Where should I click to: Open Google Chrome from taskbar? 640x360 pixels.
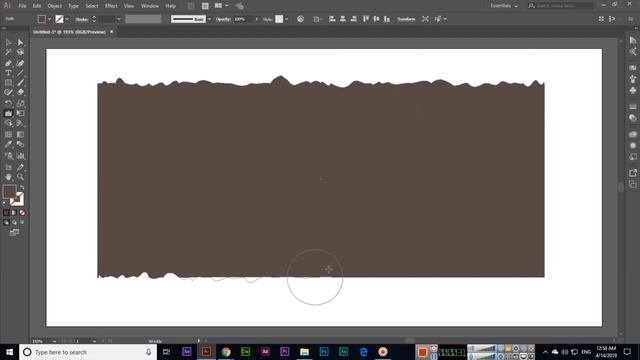click(226, 352)
